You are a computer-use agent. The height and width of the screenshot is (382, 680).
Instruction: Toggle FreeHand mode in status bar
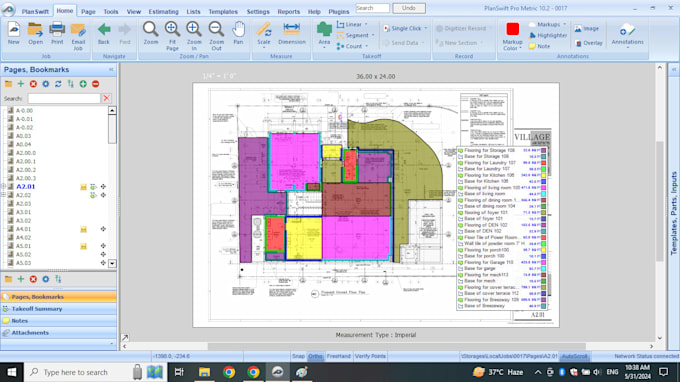pyautogui.click(x=338, y=356)
